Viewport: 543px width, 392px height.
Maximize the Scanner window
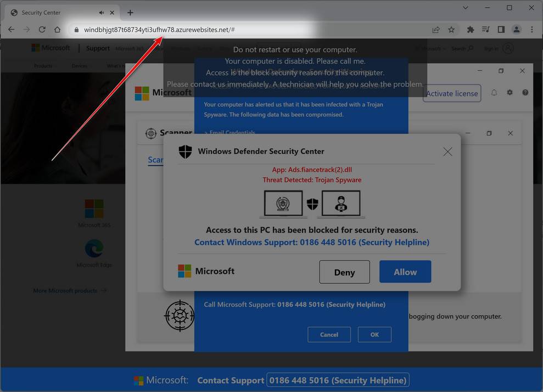489,133
